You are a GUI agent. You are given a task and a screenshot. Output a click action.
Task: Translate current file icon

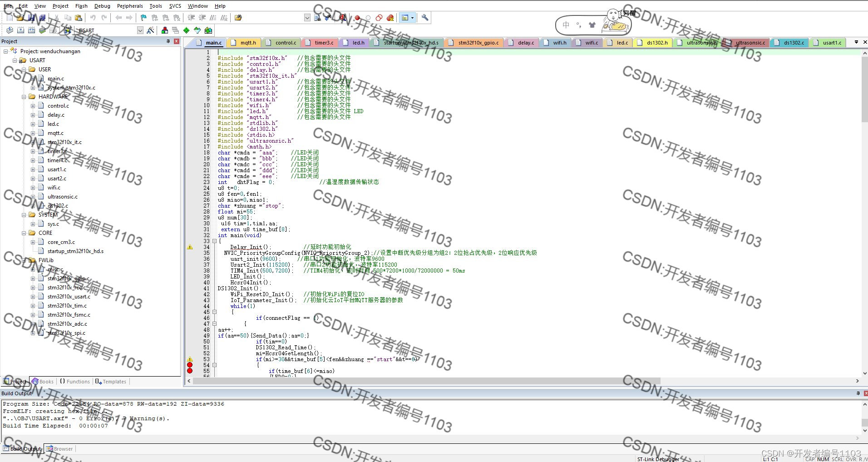tap(10, 30)
